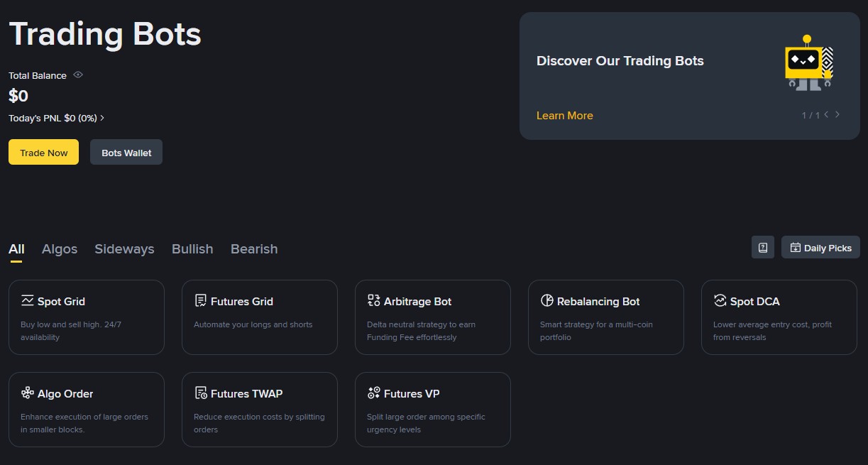The image size is (868, 465).
Task: Click the Spot Grid chart icon
Action: [x=28, y=301]
